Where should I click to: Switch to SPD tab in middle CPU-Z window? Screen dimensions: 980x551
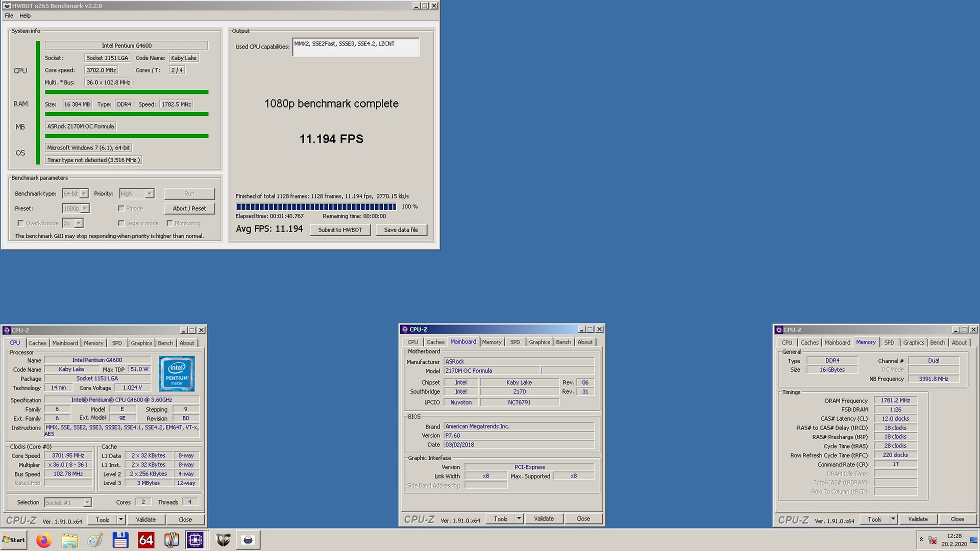[515, 342]
